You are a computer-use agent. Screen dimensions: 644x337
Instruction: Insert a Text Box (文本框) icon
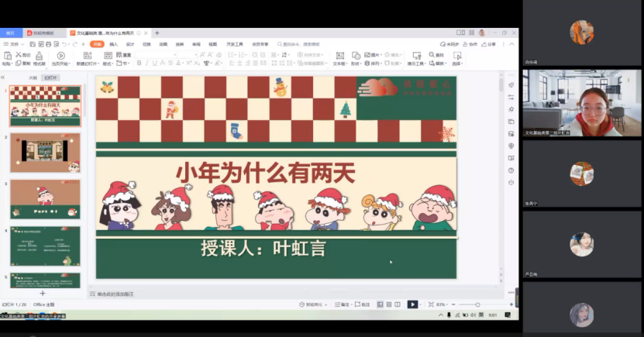point(339,56)
